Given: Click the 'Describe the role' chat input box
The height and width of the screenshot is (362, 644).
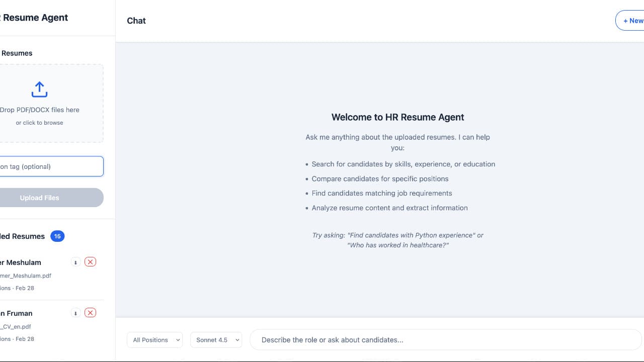Looking at the screenshot, I should tap(445, 340).
